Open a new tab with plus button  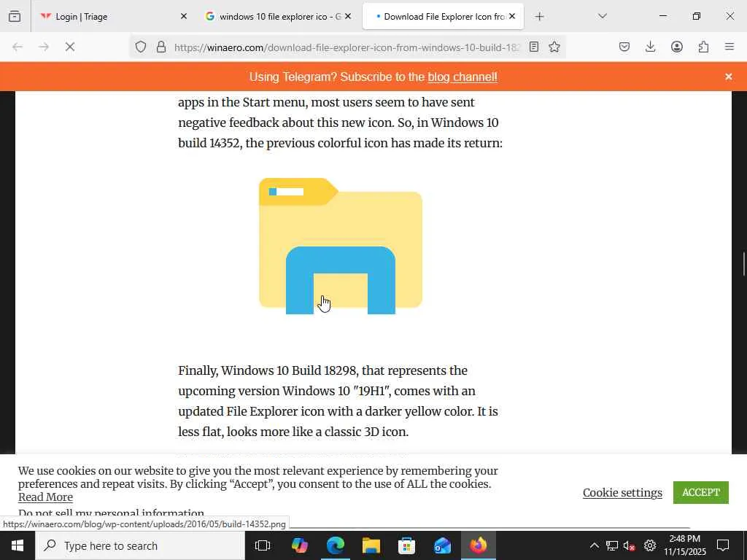click(539, 17)
